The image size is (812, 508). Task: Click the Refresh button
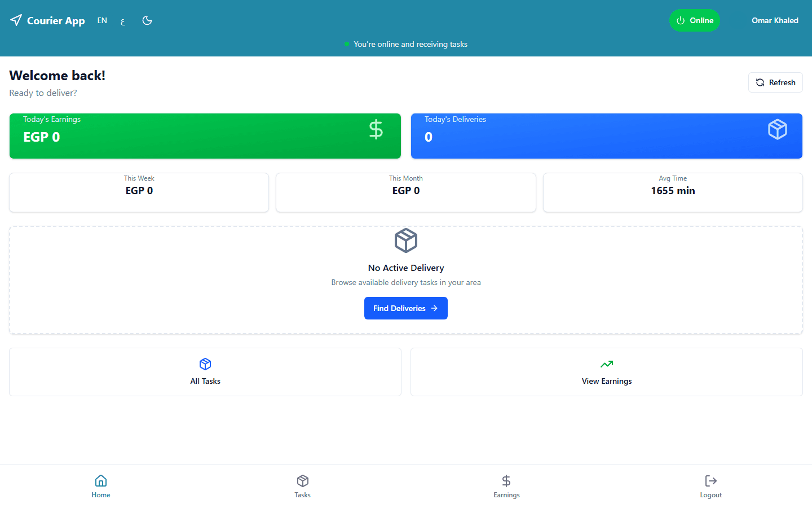[x=775, y=82]
